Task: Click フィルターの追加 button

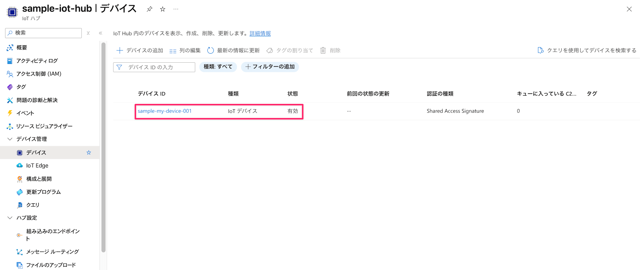Action: (x=270, y=67)
